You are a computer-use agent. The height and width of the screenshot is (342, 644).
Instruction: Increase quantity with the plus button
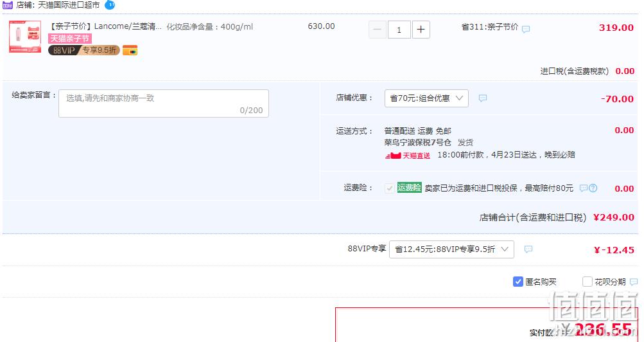421,30
